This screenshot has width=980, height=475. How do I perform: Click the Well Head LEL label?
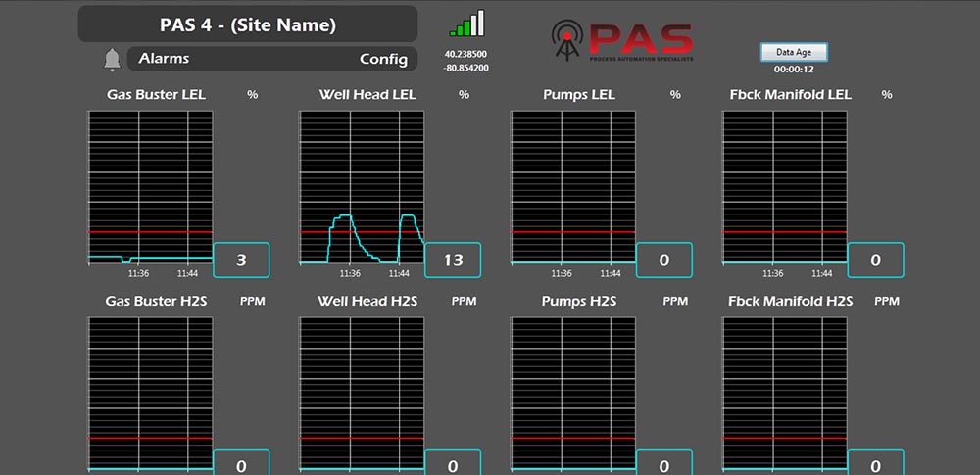[x=367, y=95]
